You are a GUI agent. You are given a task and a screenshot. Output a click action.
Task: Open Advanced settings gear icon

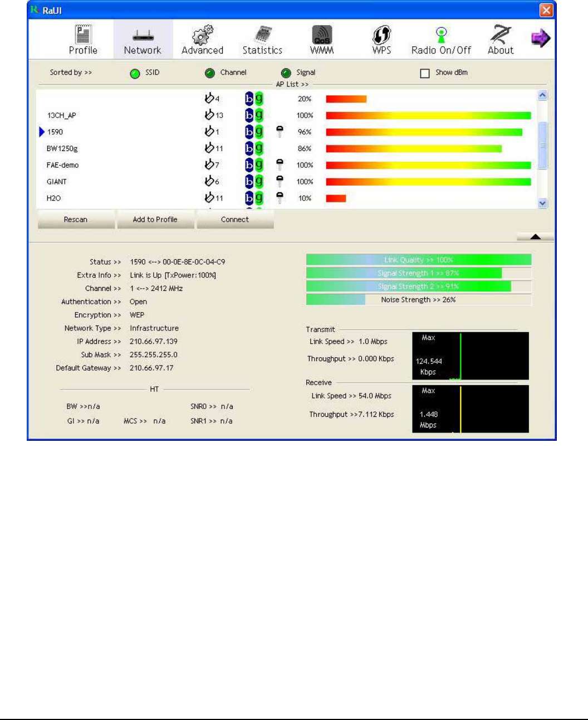click(x=203, y=35)
